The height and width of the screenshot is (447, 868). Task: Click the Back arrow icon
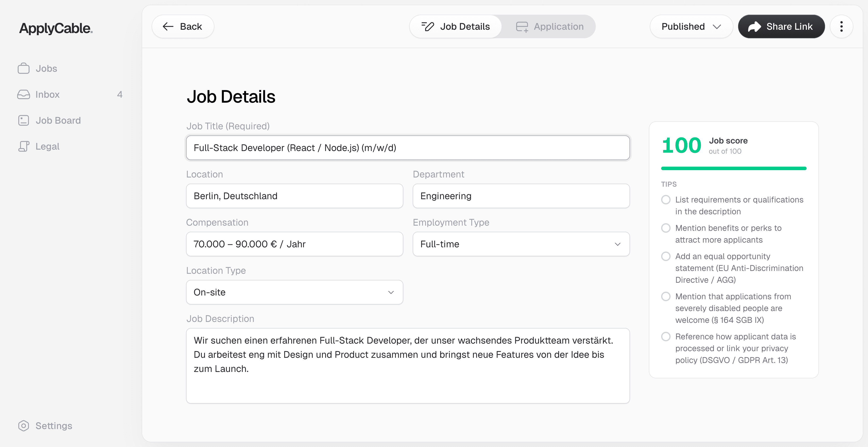coord(168,26)
